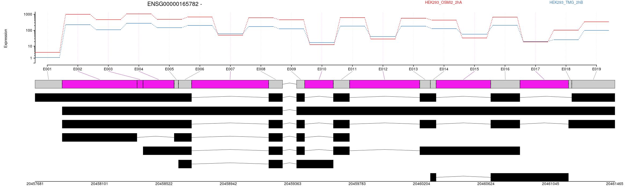Image resolution: width=644 pixels, height=188 pixels.
Task: Click the magenta E017 exon bin in gene model
Action: tap(544, 84)
